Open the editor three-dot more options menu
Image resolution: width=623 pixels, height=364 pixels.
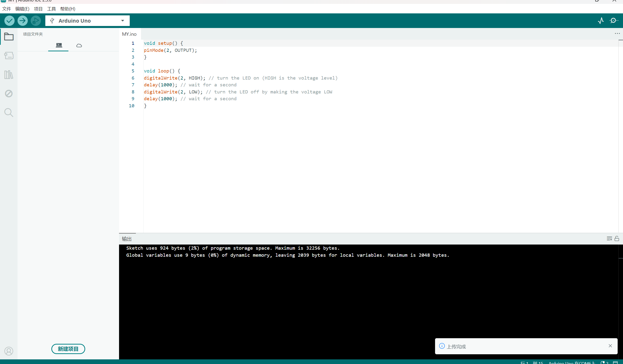click(x=617, y=34)
